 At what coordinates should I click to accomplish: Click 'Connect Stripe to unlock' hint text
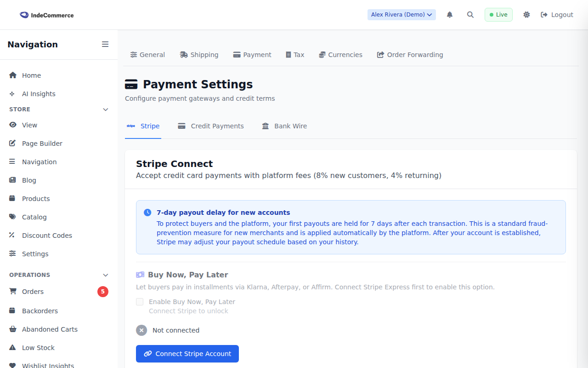coord(188,311)
